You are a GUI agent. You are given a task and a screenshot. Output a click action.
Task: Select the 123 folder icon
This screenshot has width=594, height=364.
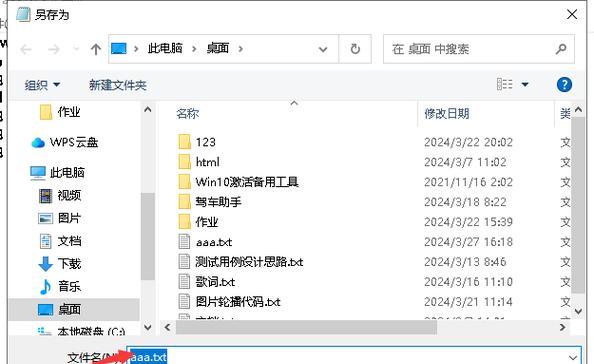coord(184,142)
